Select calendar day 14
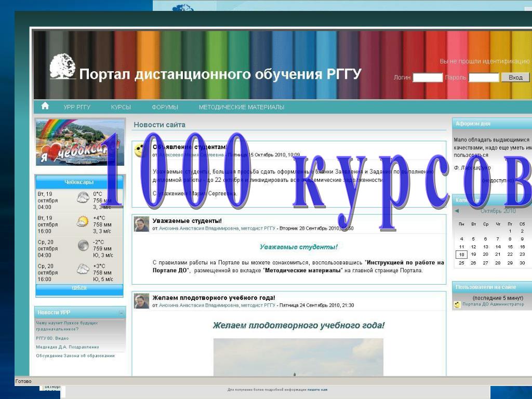The image size is (532, 399). tap(498, 247)
